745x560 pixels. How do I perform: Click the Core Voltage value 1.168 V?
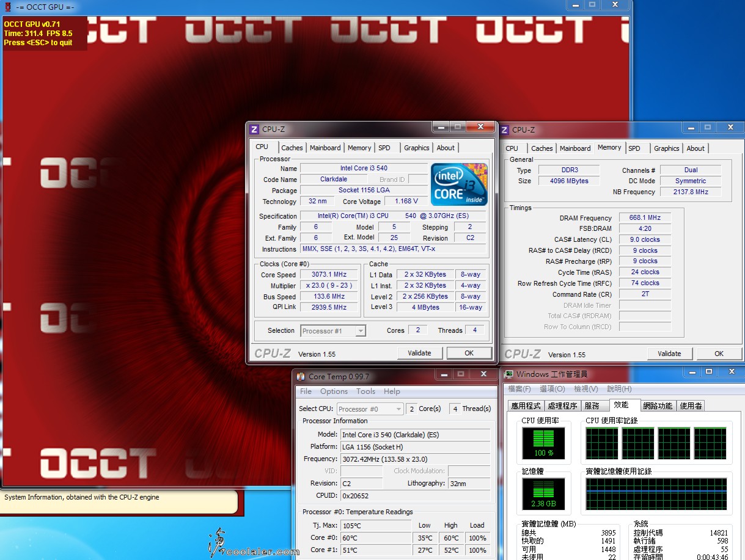(x=406, y=201)
